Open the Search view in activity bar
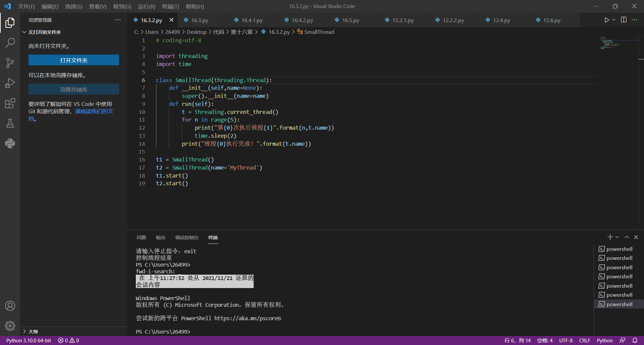Image resolution: width=644 pixels, height=345 pixels. (10, 43)
